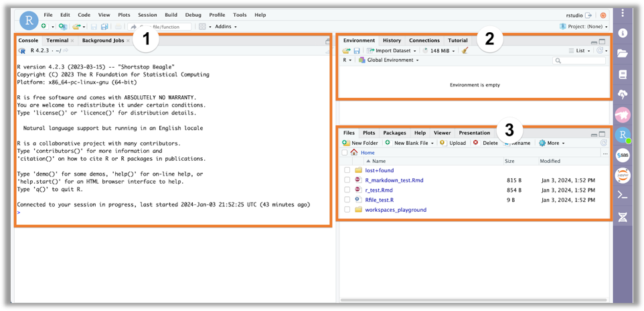This screenshot has height=311, width=644.
Task: Check the R_markdown_test.Rmd checkbox
Action: [347, 180]
